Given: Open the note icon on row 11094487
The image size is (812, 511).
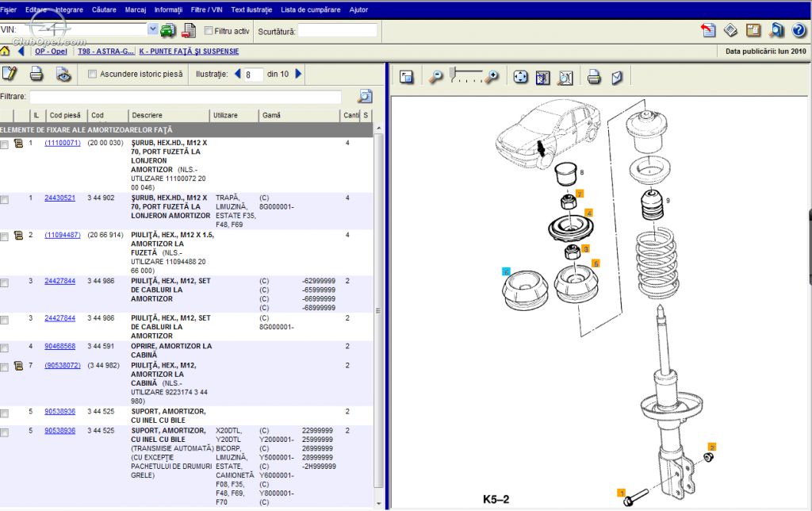Looking at the screenshot, I should coord(19,236).
